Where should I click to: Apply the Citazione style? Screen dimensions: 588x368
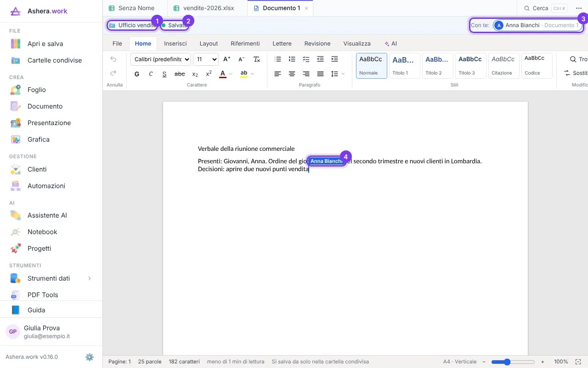point(504,66)
